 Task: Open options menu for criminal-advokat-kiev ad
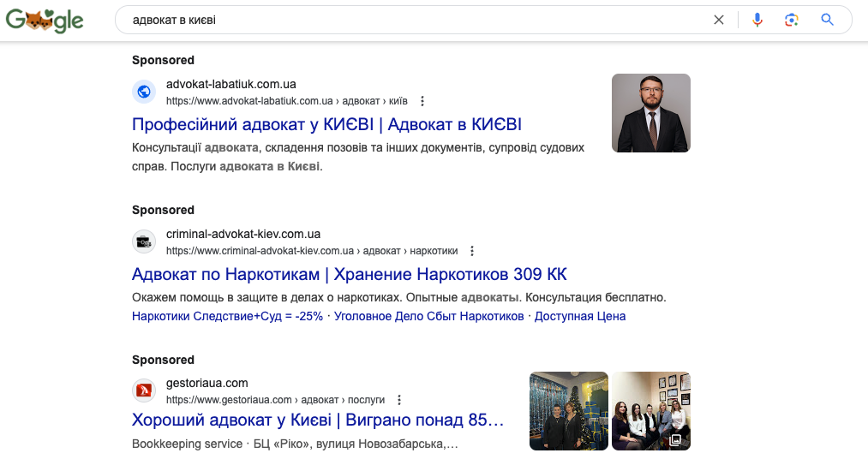[x=472, y=251]
